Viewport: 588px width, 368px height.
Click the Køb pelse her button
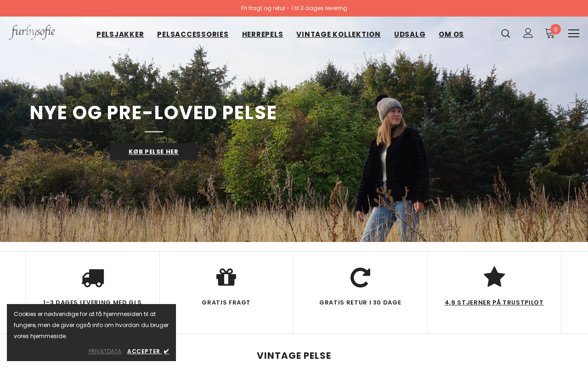[x=154, y=151]
